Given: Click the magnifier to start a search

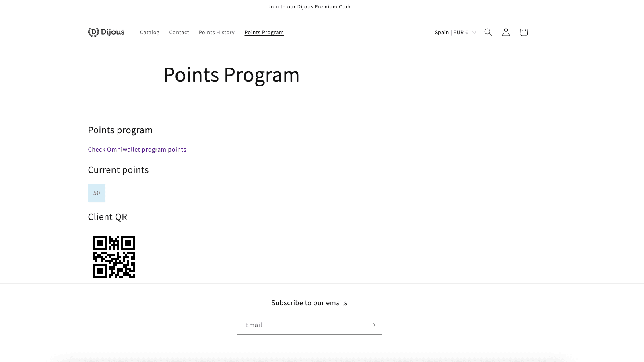Looking at the screenshot, I should click(x=488, y=32).
